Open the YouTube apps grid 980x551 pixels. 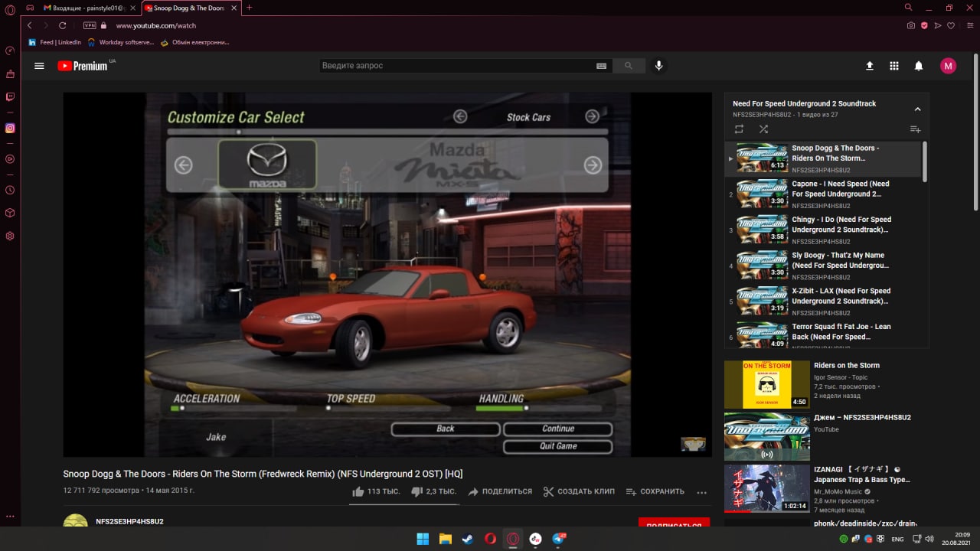(893, 66)
